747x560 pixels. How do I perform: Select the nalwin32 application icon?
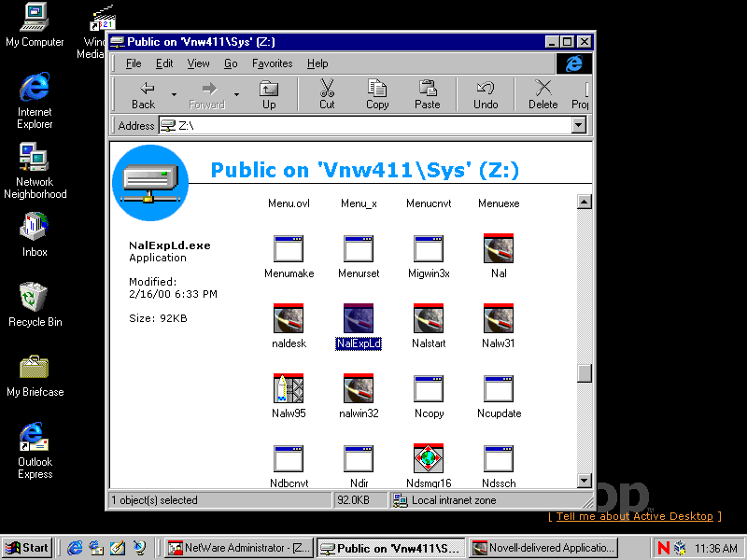click(x=359, y=388)
